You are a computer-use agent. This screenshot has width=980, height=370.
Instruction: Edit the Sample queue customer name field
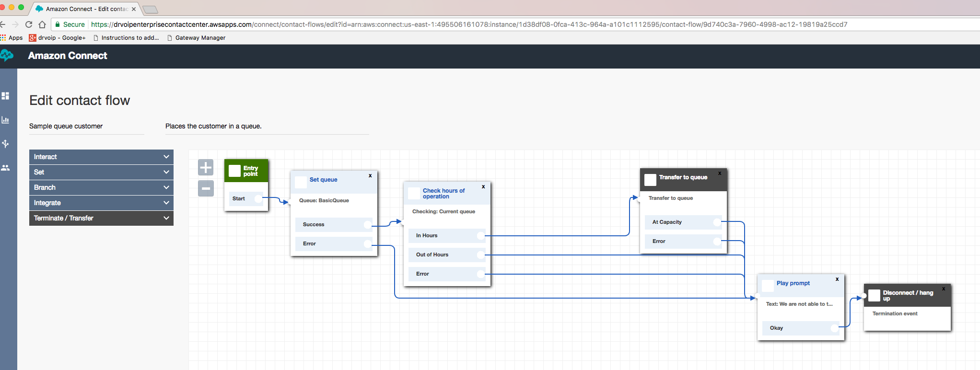pos(86,126)
